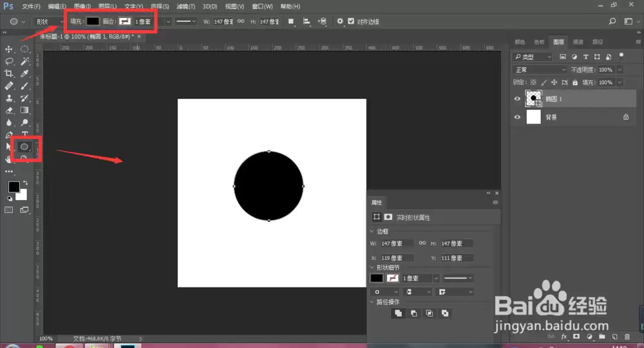Open the gear settings in options bar
Image resolution: width=644 pixels, height=348 pixels.
pyautogui.click(x=340, y=21)
